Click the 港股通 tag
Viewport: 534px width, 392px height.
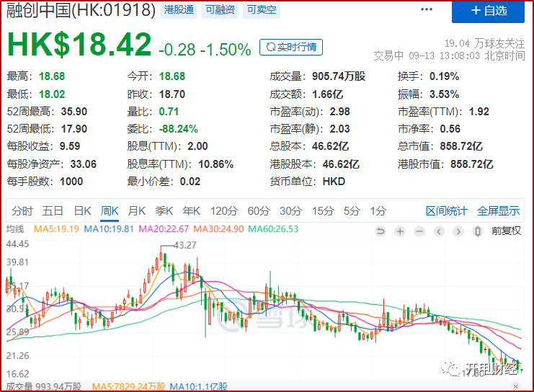pos(179,9)
